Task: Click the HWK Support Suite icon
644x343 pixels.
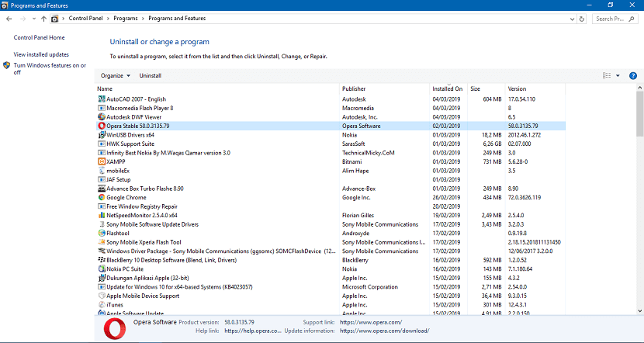Action: pos(102,144)
